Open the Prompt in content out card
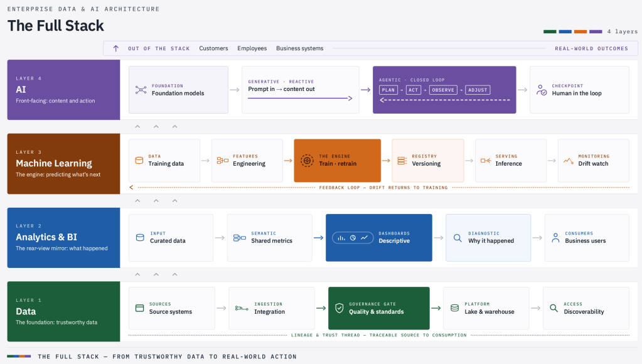This screenshot has width=642, height=364. click(301, 90)
